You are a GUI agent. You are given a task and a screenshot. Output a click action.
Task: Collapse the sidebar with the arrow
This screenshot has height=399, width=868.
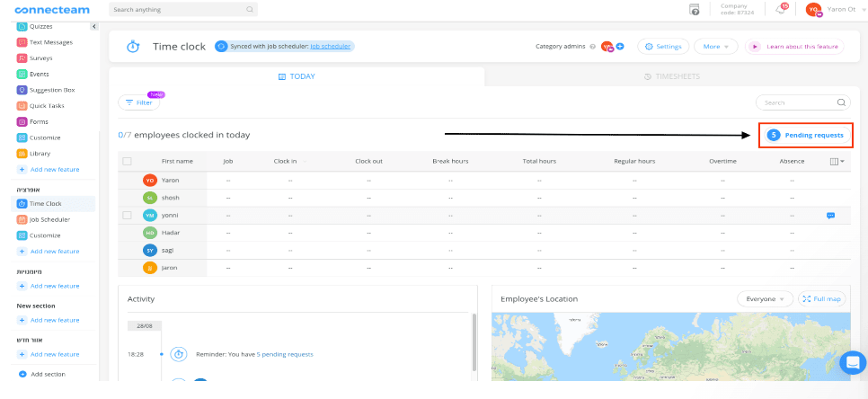tap(94, 26)
